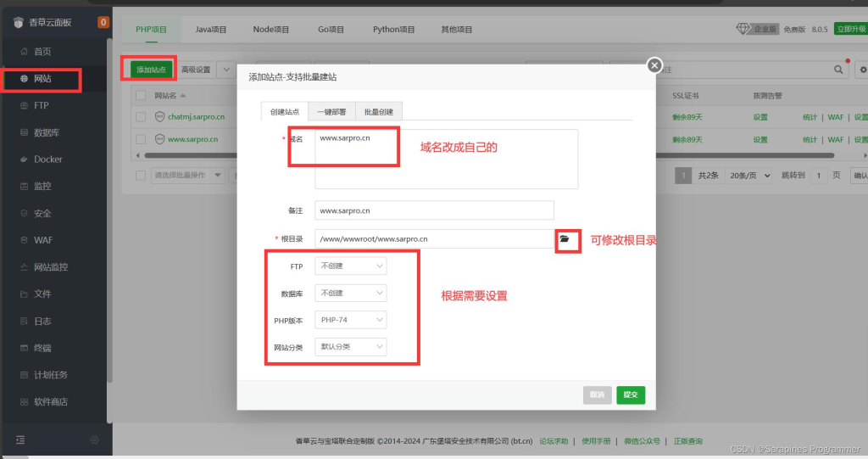This screenshot has width=868, height=459.
Task: Open the FTP 不创建 dropdown
Action: click(350, 266)
